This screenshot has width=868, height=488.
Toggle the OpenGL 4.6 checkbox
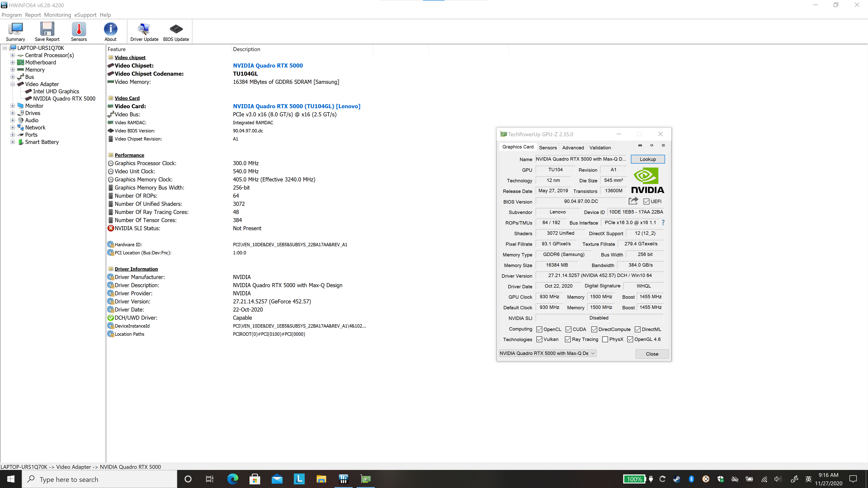630,339
